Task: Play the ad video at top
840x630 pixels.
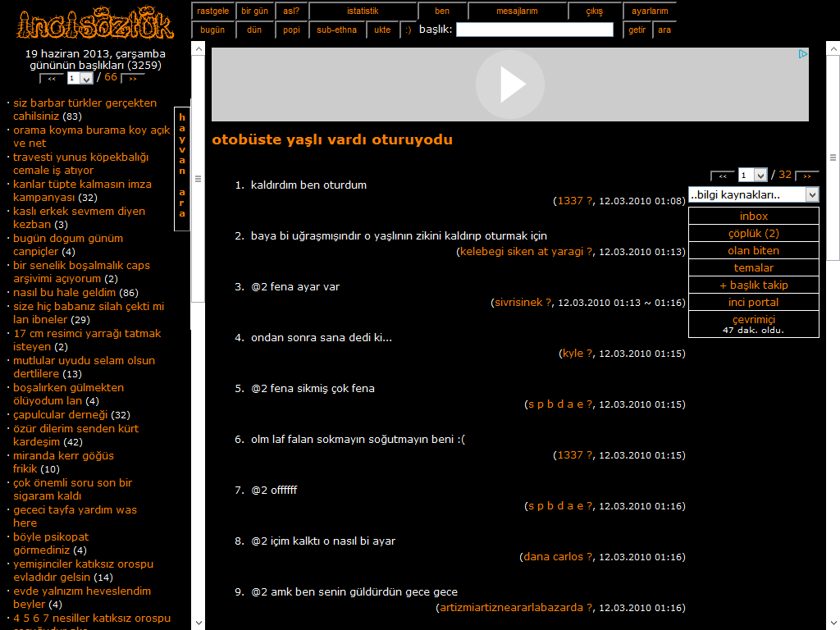Action: tap(510, 84)
